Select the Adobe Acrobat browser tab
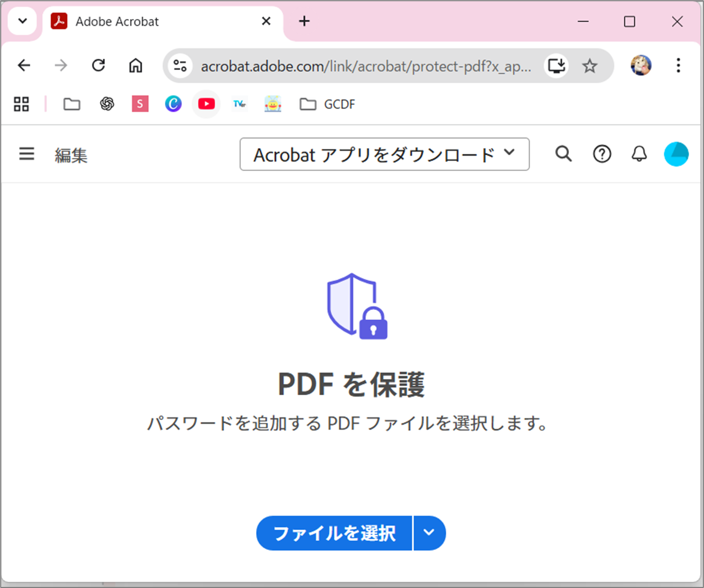Screen dimensions: 704x588 154,22
